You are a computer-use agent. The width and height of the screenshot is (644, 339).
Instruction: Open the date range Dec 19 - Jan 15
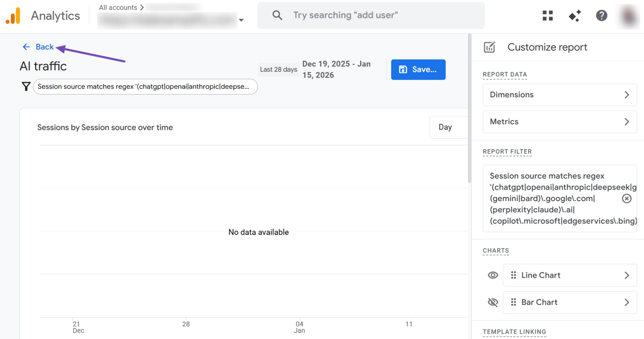click(336, 70)
